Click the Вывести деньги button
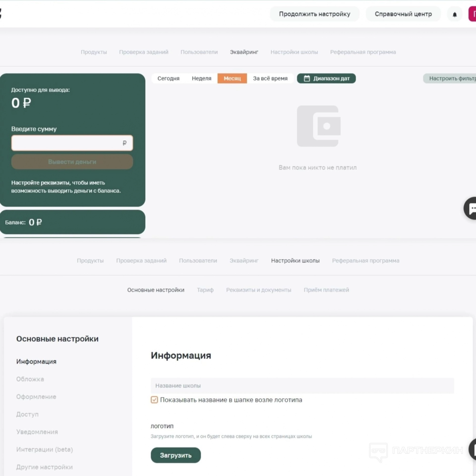Image resolution: width=476 pixels, height=476 pixels. coord(72,162)
